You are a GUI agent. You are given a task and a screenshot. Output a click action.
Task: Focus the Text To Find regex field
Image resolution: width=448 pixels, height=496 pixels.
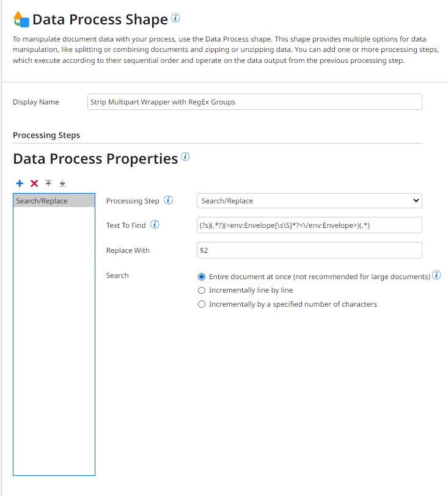pos(309,225)
